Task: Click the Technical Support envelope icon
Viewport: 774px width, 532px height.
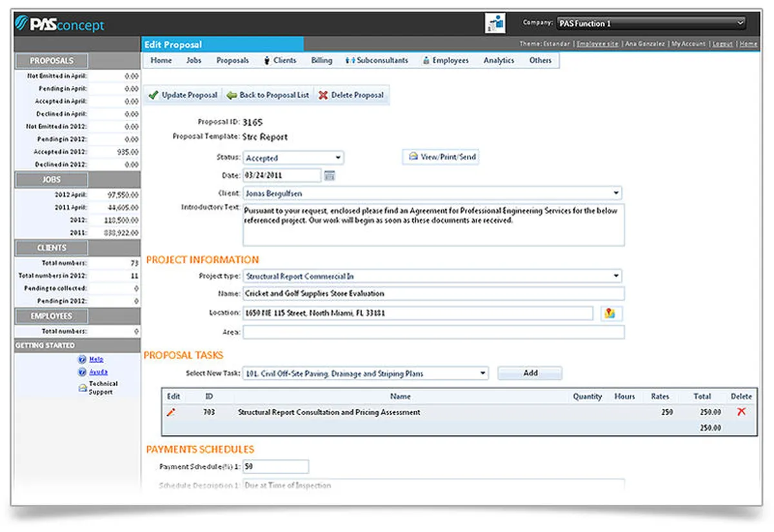Action: [82, 388]
